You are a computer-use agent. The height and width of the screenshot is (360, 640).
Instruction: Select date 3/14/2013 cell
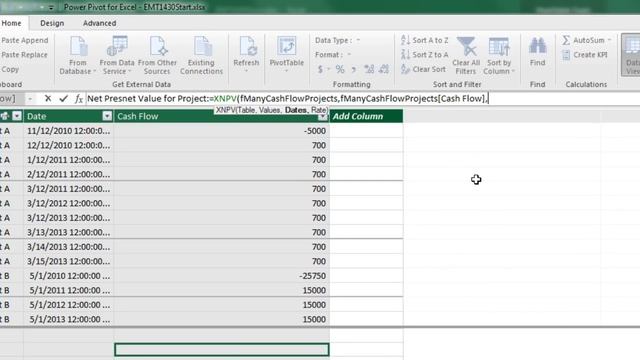coord(69,247)
